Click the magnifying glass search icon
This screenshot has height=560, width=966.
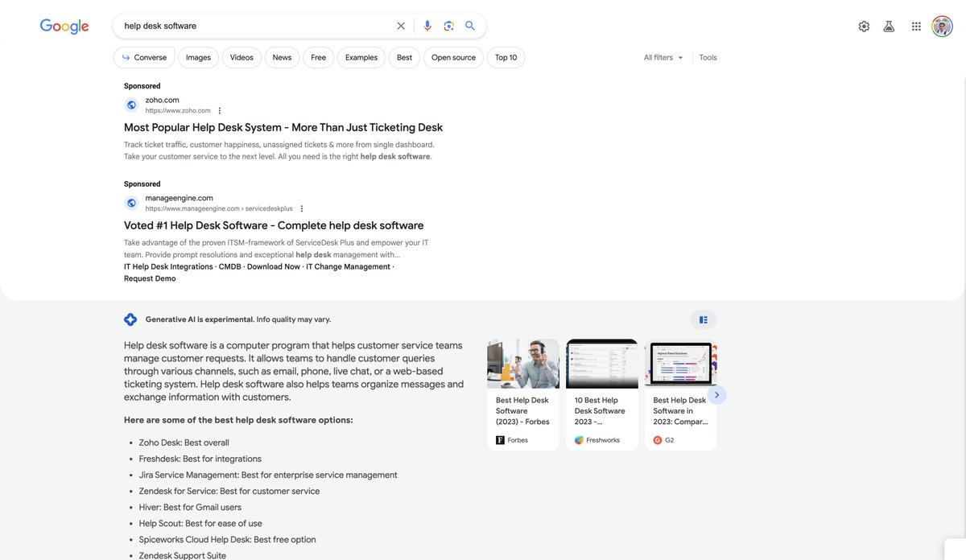click(x=470, y=26)
